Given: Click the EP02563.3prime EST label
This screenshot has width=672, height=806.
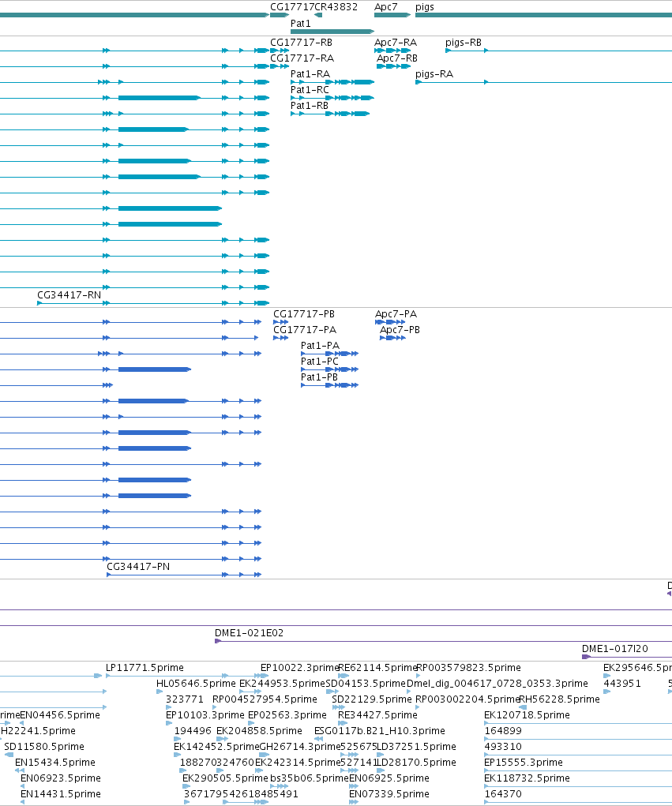Looking at the screenshot, I should pos(287,715).
